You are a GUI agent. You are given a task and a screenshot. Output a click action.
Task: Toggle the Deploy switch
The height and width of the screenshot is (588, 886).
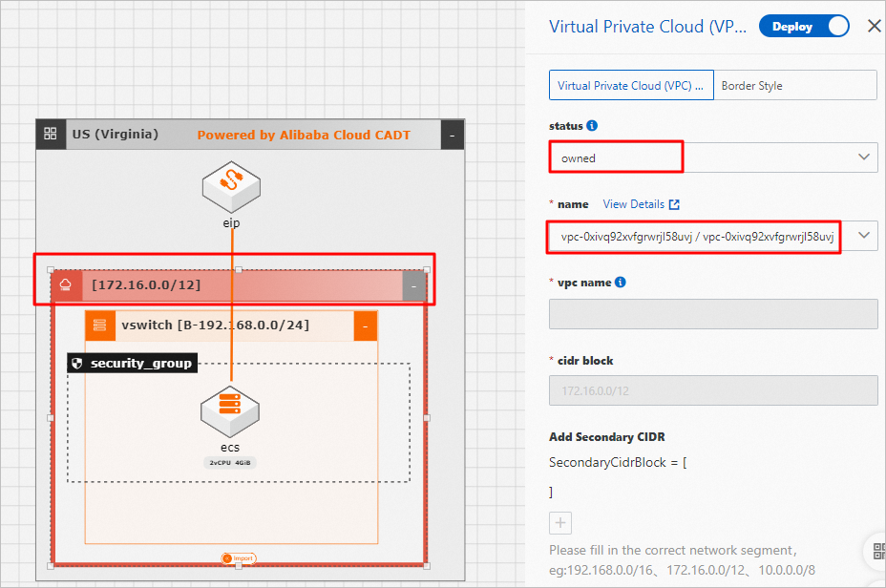804,27
